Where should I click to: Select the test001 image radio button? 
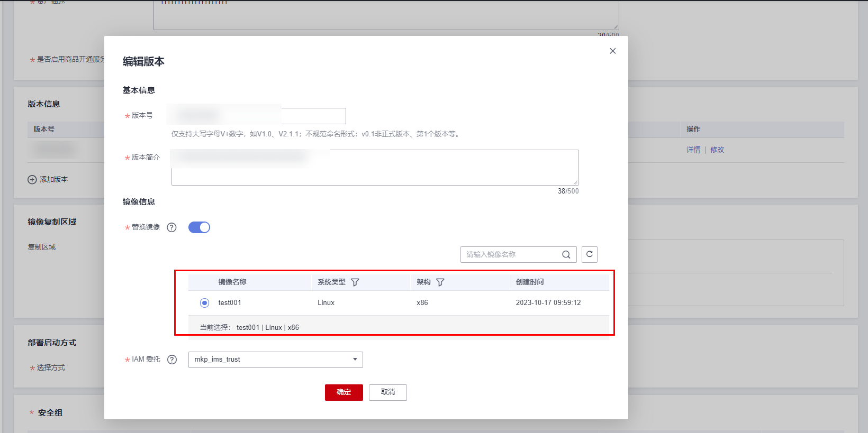[x=204, y=303]
